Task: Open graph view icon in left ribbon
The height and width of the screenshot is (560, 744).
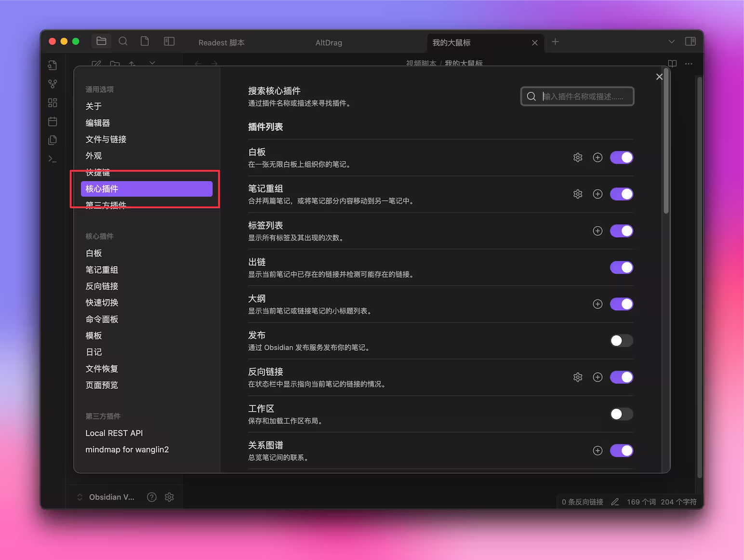Action: [x=53, y=84]
